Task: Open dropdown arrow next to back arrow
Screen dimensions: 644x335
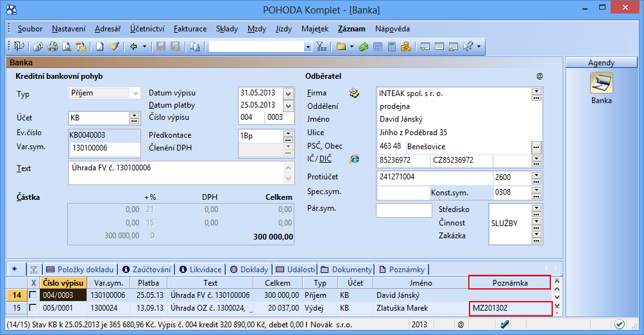Action: point(144,47)
